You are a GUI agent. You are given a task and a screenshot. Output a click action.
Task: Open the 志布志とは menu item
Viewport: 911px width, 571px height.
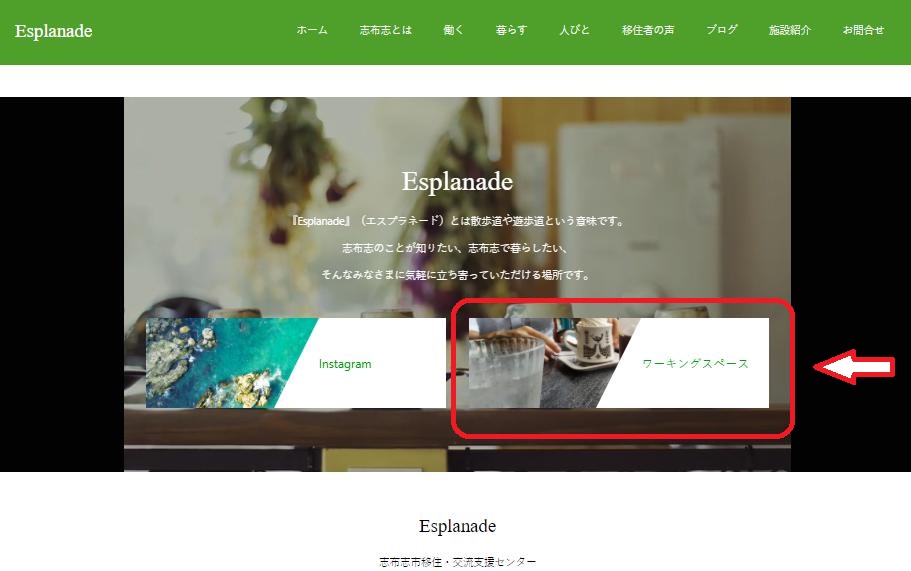386,30
